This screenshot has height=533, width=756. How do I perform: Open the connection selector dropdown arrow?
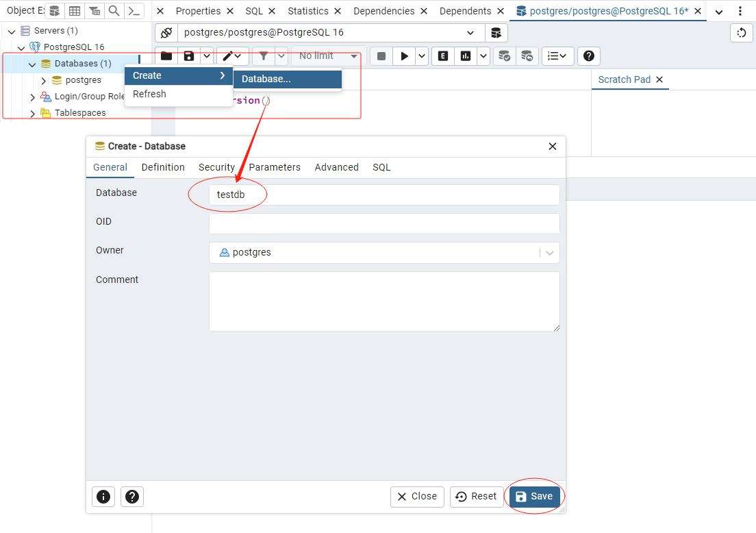[470, 33]
